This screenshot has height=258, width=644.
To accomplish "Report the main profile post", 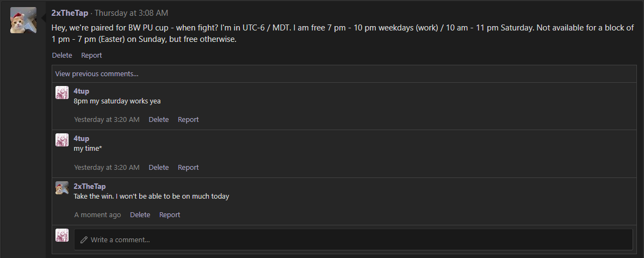I will (91, 55).
